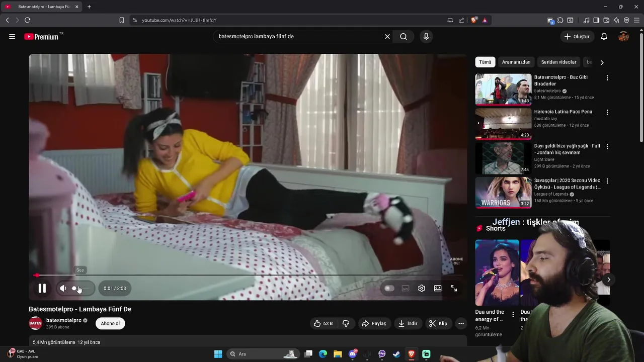This screenshot has height=362, width=644.
Task: Select the Tümü filter chip
Action: 485,62
